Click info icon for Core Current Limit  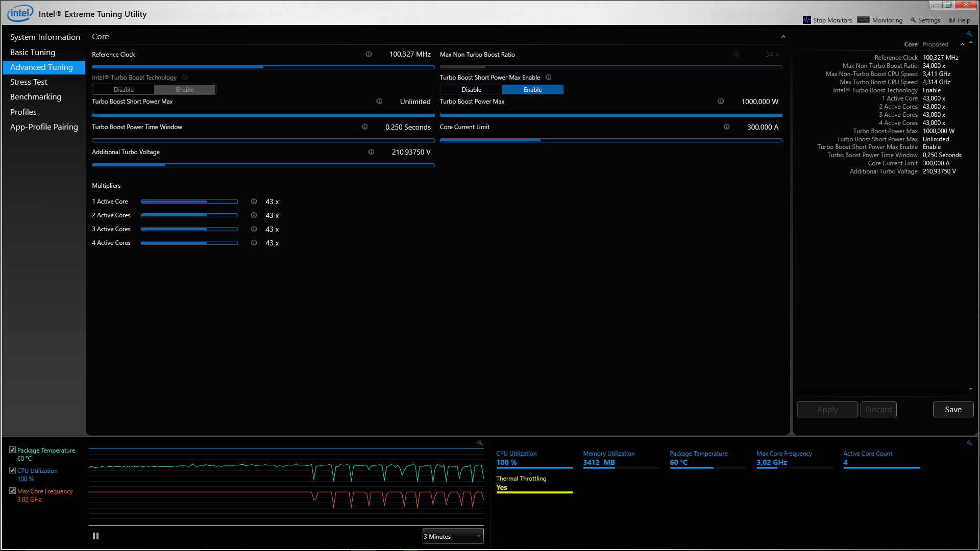[726, 127]
